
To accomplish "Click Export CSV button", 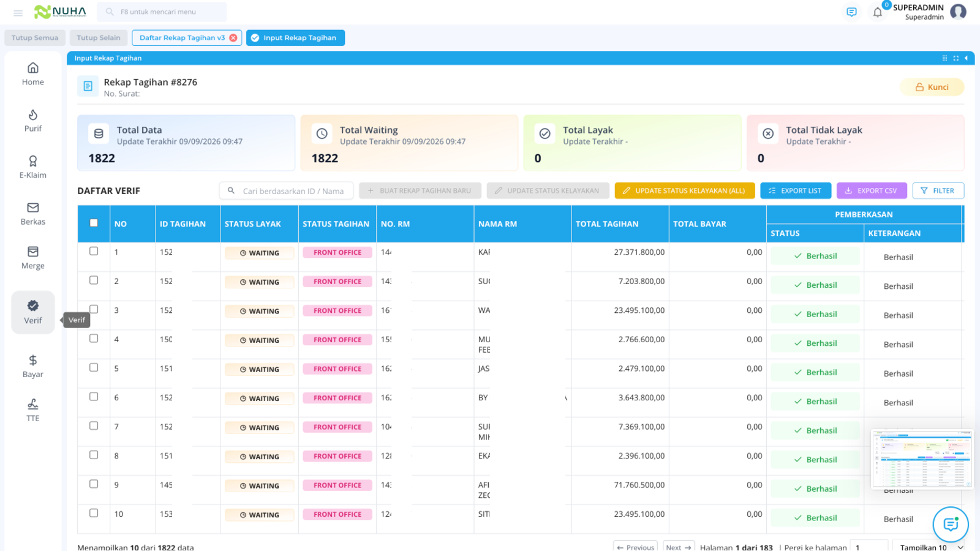I will click(871, 190).
